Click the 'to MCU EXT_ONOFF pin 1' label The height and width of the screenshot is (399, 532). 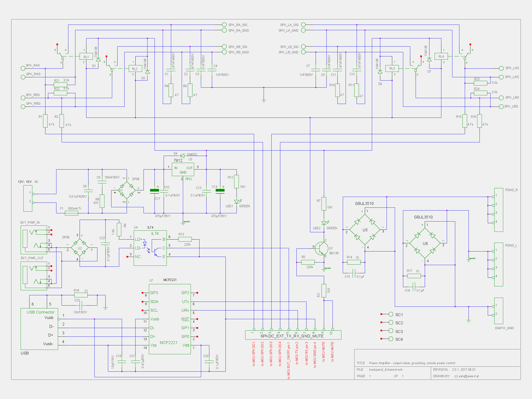click(x=289, y=361)
